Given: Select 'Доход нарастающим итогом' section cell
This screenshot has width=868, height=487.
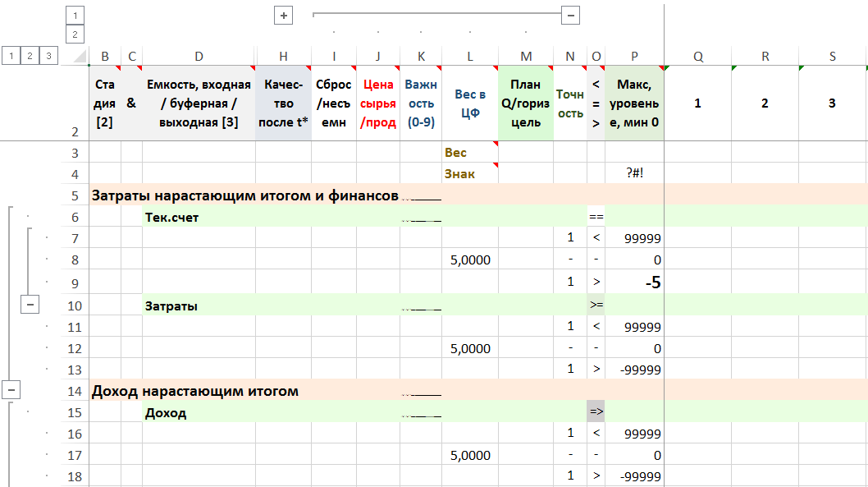Looking at the screenshot, I should (x=197, y=391).
